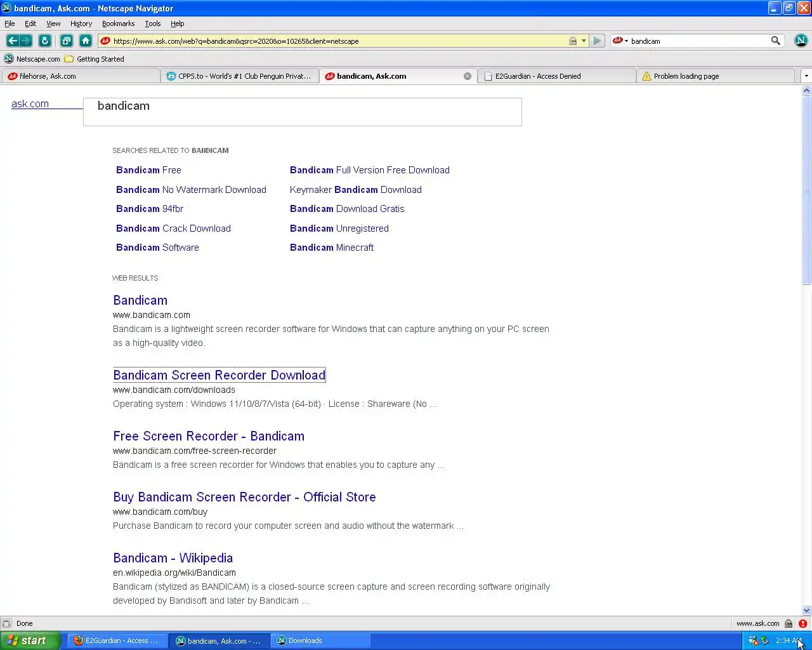Switch to Downloads taskbar window
This screenshot has width=812, height=650.
click(x=320, y=640)
